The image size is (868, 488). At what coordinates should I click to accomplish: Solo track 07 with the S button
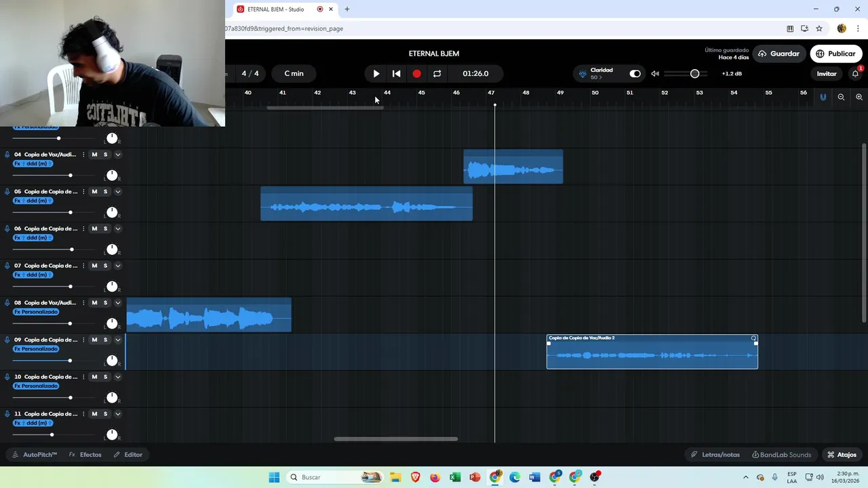point(105,266)
